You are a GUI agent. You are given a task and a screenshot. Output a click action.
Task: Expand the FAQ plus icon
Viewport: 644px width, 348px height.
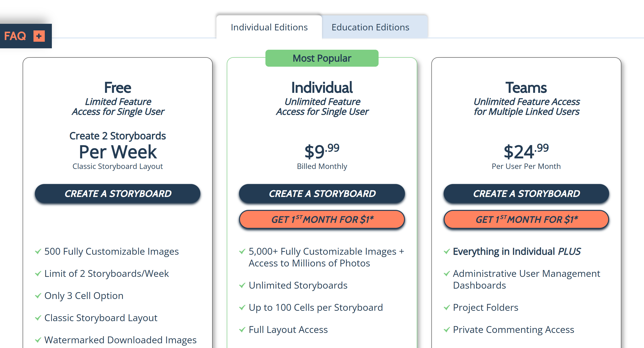point(39,36)
